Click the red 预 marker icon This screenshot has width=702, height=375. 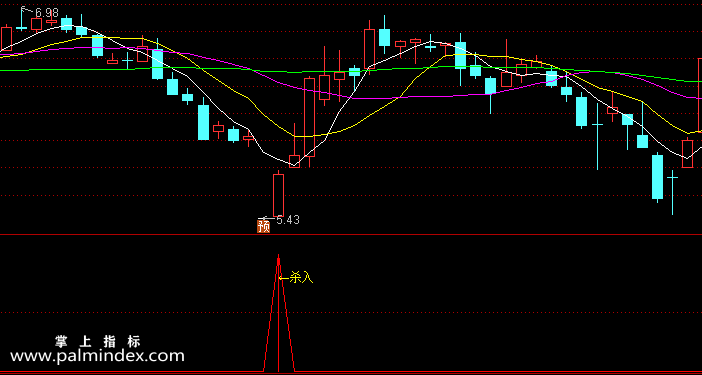coord(263,226)
